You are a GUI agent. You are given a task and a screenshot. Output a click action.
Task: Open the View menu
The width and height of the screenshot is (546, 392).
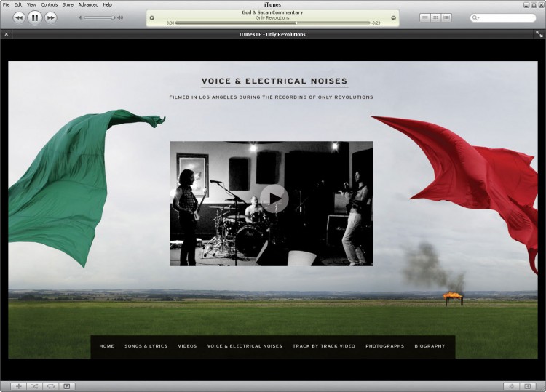tap(31, 4)
